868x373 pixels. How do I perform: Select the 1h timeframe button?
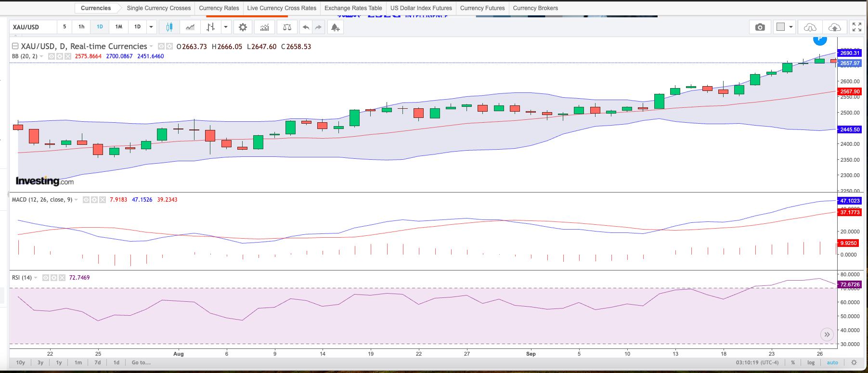click(81, 27)
